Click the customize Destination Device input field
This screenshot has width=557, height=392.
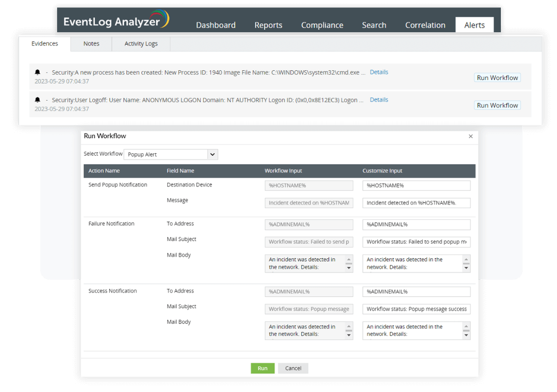coord(416,186)
